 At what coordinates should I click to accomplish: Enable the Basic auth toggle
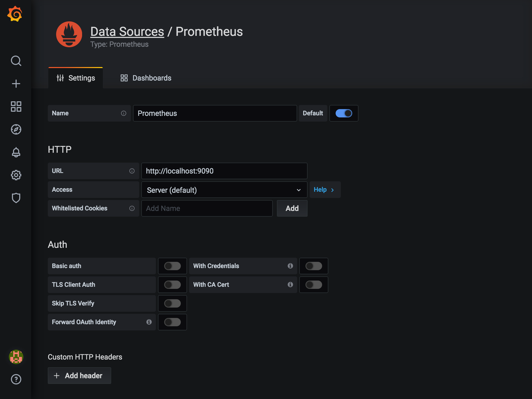[x=172, y=266]
